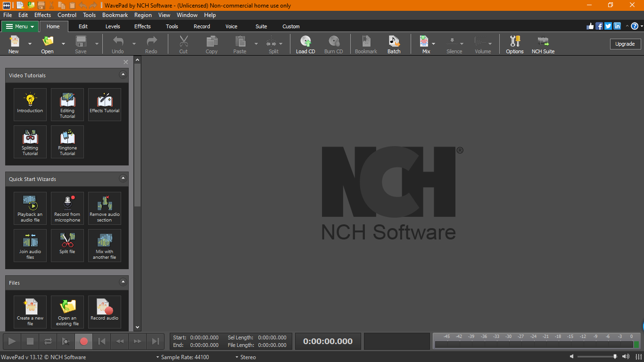
Task: Open the Region menu
Action: pyautogui.click(x=143, y=15)
